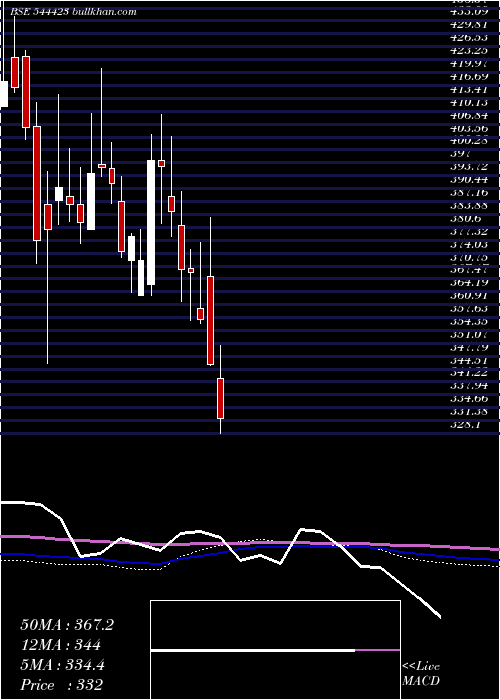Click the 344.51 price axis label
500x700 pixels.
point(468,360)
